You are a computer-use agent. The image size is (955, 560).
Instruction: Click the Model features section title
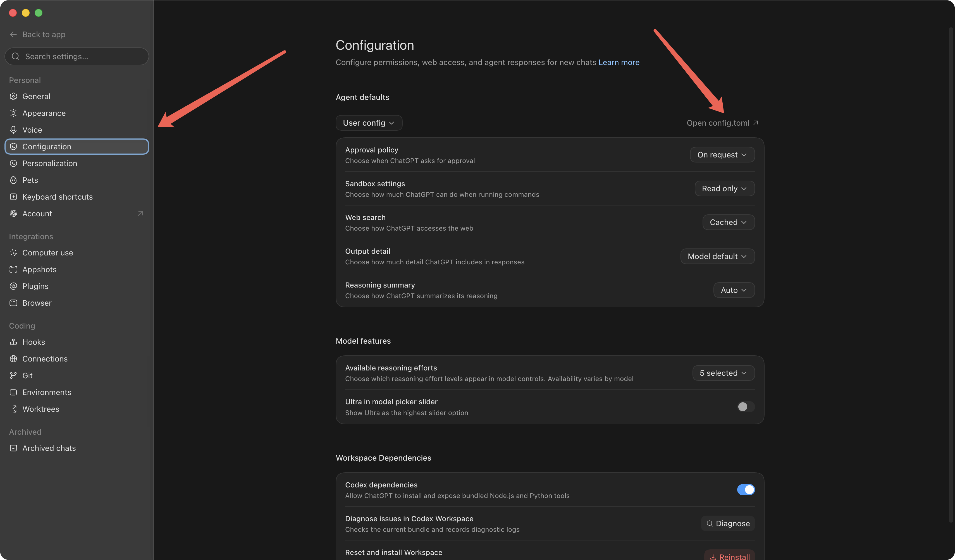(x=363, y=341)
